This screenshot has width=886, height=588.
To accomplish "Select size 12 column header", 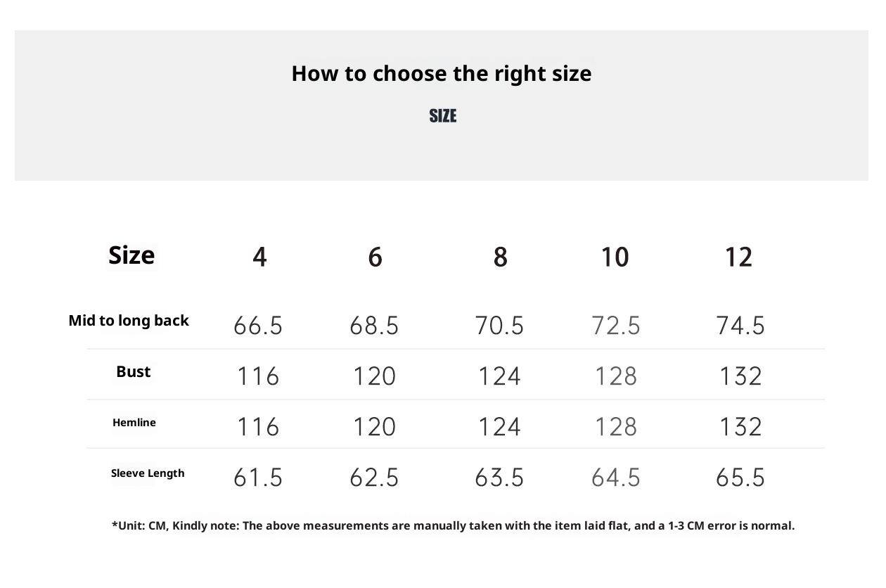I will tap(738, 257).
